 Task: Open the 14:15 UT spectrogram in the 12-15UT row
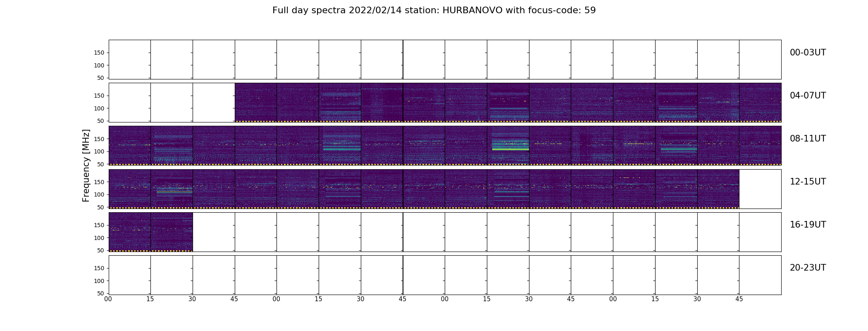(x=508, y=189)
